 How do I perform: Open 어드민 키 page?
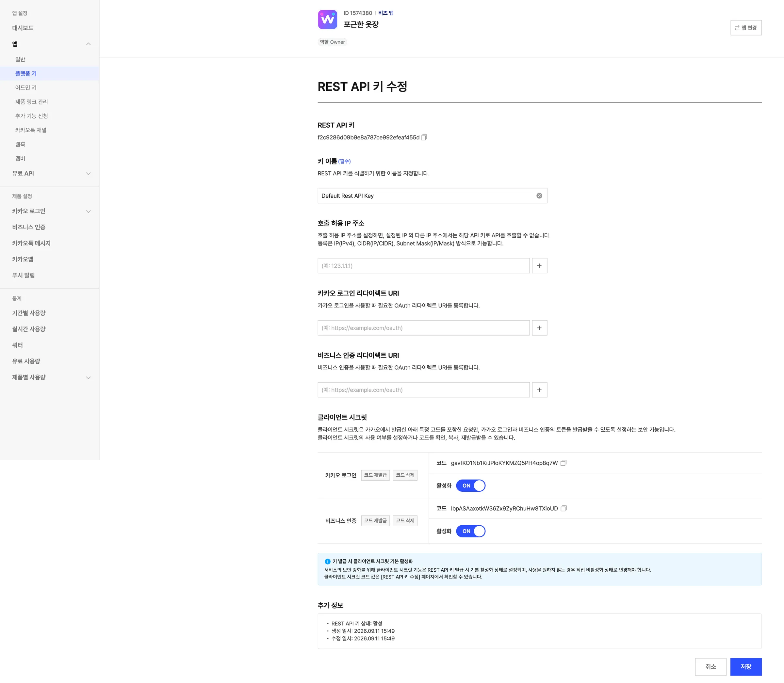(26, 87)
